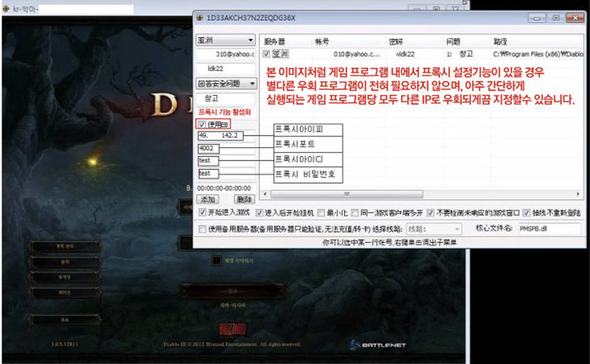Select the 010@yahoo.c... account cell in the row
Image resolution: width=590 pixels, height=364 pixels.
357,54
